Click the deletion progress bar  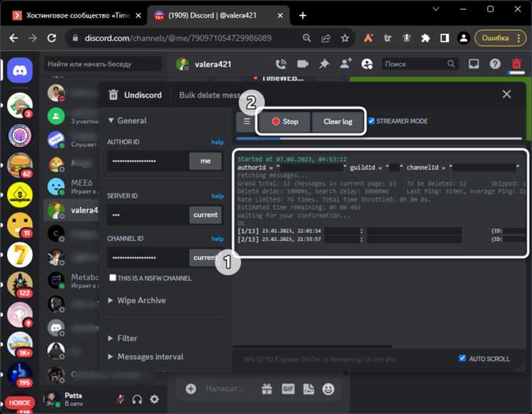coord(379,138)
